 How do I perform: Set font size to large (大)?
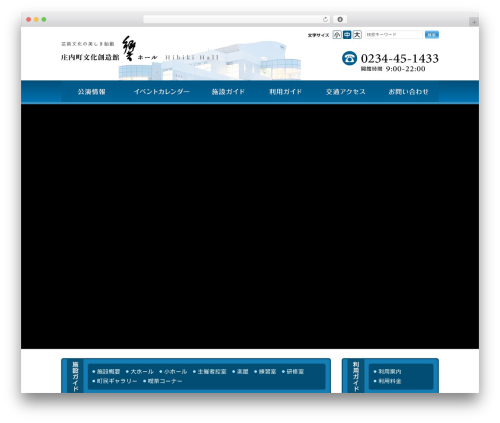click(357, 35)
